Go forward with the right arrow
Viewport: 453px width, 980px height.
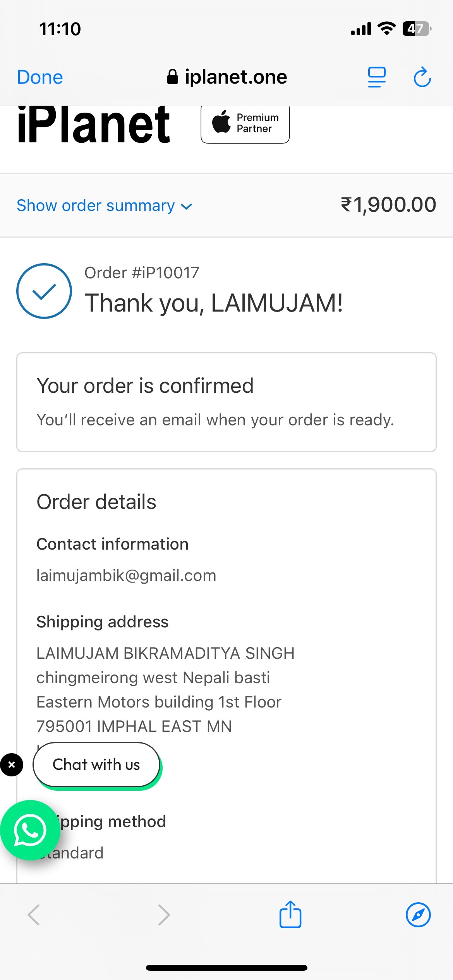pos(164,915)
